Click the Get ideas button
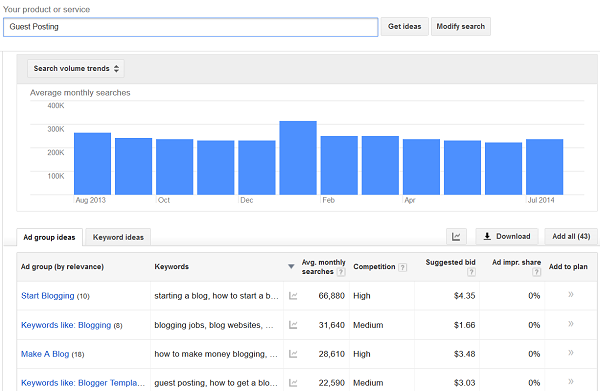 tap(404, 26)
